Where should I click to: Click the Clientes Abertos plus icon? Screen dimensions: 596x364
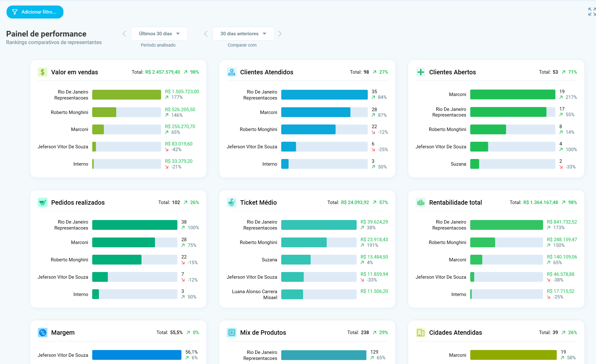(421, 72)
